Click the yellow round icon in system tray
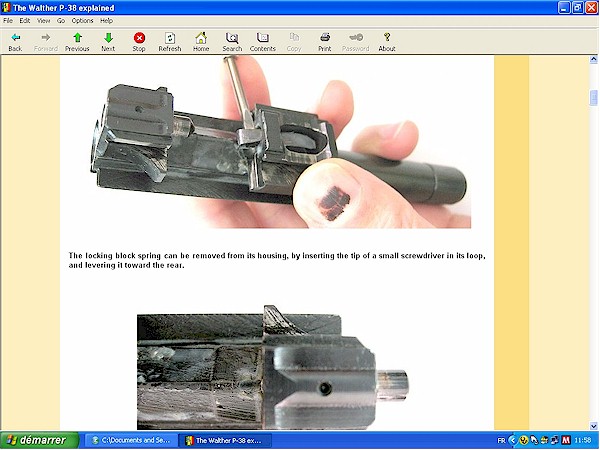This screenshot has width=600, height=450. (x=524, y=440)
